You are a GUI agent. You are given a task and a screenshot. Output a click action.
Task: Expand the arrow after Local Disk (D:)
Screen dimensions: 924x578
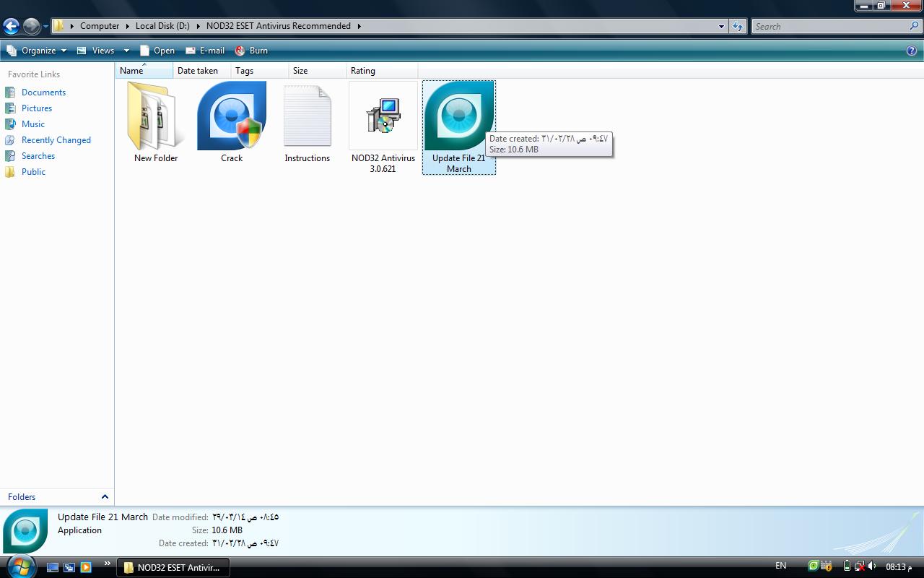[199, 26]
